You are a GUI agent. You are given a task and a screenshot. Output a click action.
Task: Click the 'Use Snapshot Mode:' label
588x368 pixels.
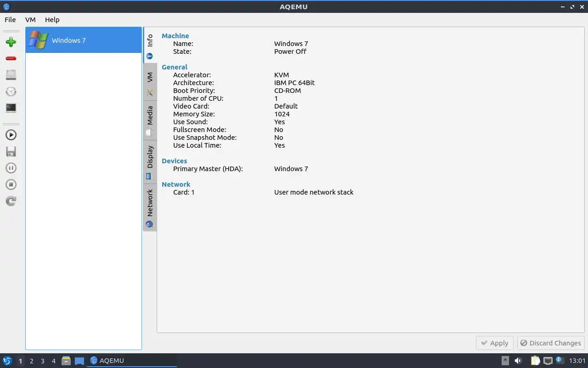(205, 138)
